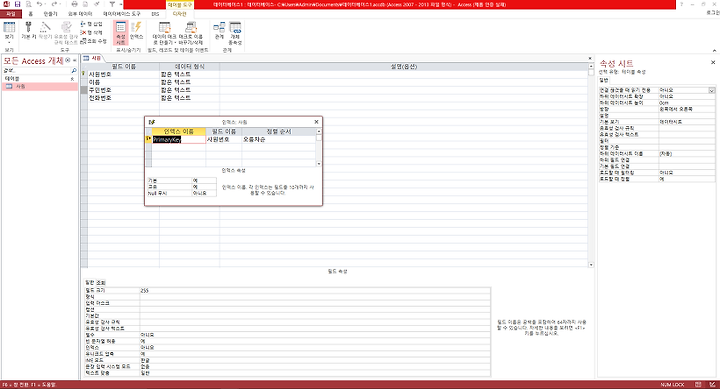Click the 관계 (Relationships) ribbon icon
This screenshot has width=720, height=389.
pos(219,30)
